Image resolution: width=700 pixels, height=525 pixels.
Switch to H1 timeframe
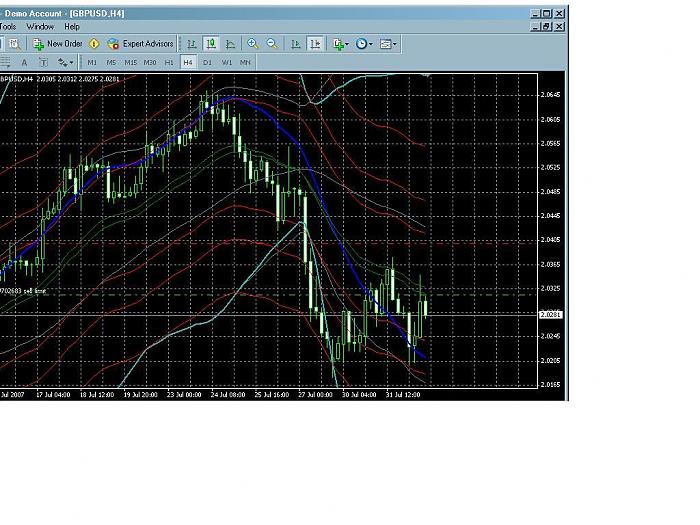coord(169,62)
